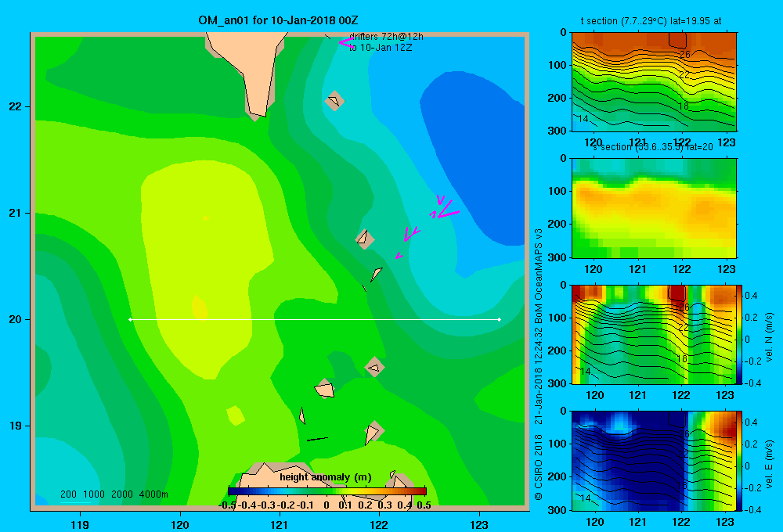This screenshot has height=532, width=783.
Task: Click the vel. E colorbar
Action: click(740, 461)
